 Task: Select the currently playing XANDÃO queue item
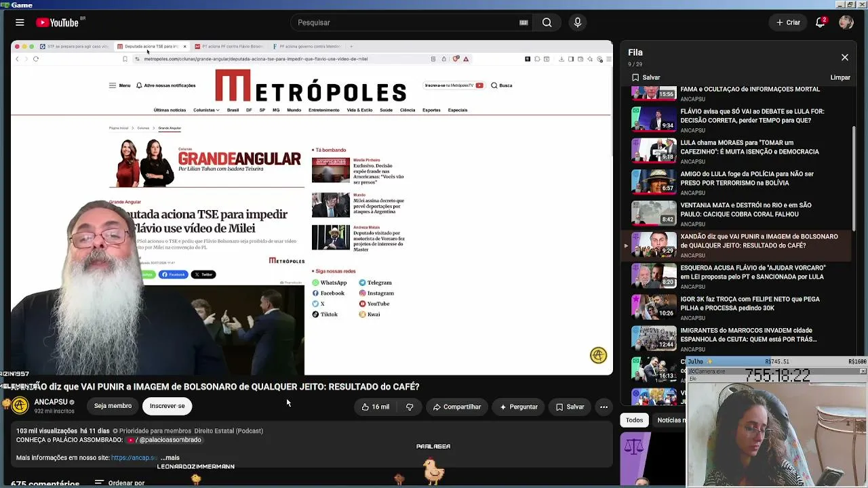click(x=737, y=245)
